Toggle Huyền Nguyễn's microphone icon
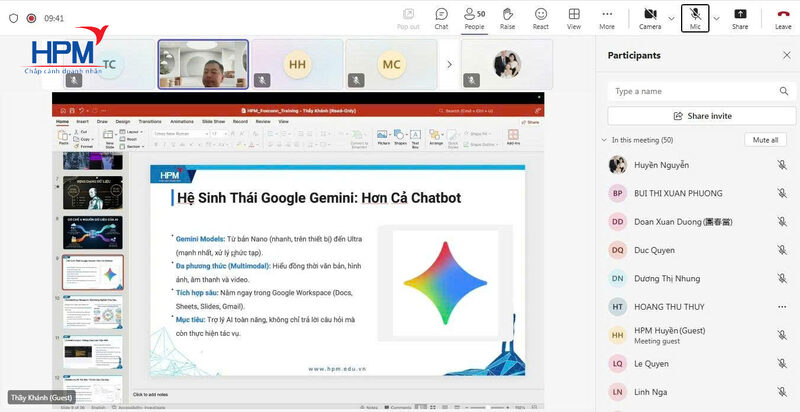 pyautogui.click(x=782, y=165)
